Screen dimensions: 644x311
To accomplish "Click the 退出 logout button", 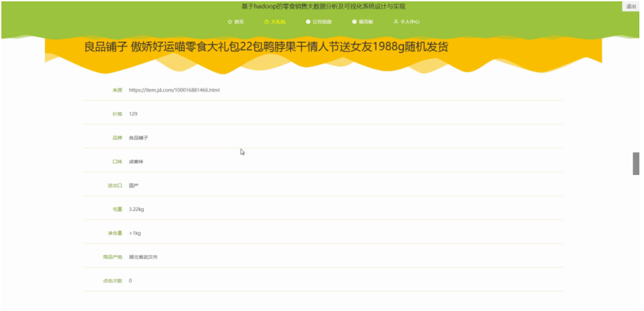I will click(631, 7).
